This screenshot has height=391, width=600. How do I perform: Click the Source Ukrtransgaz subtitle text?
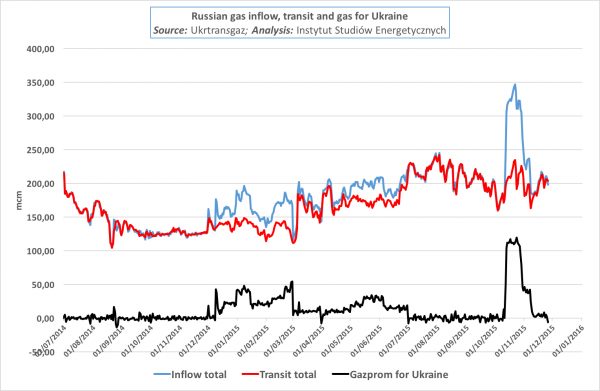300,30
